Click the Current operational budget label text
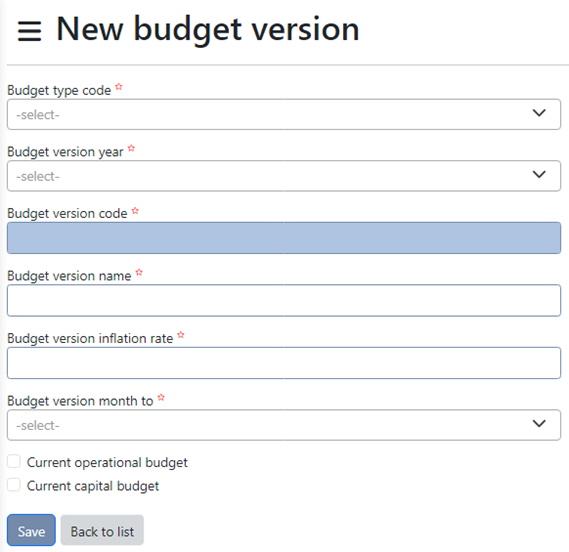Viewport: 569px width, 552px height. point(107,462)
